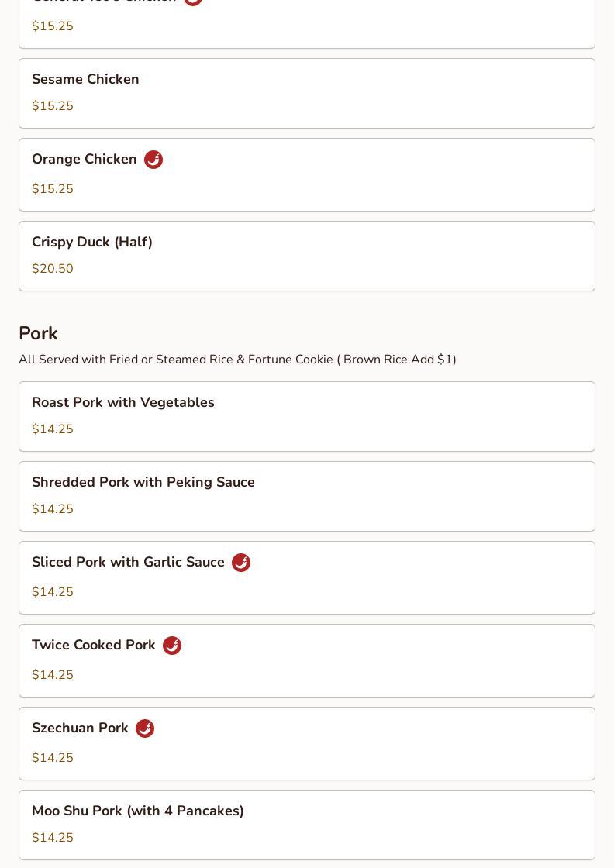Choose Moo Shu Pork with 4 Pancakes
This screenshot has height=868, width=614.
tap(138, 811)
